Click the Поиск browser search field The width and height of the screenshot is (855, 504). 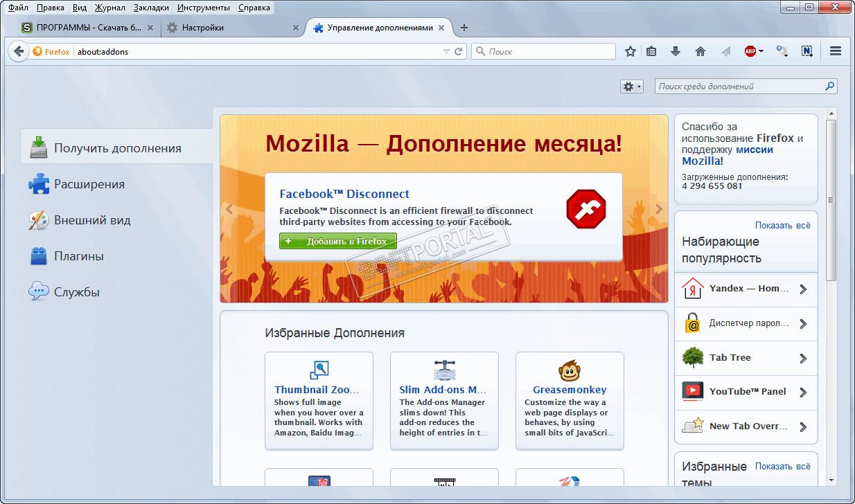click(543, 51)
